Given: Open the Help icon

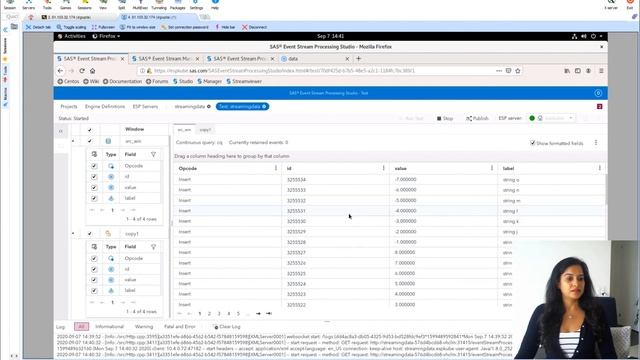Looking at the screenshot, I should pyautogui.click(x=215, y=4).
